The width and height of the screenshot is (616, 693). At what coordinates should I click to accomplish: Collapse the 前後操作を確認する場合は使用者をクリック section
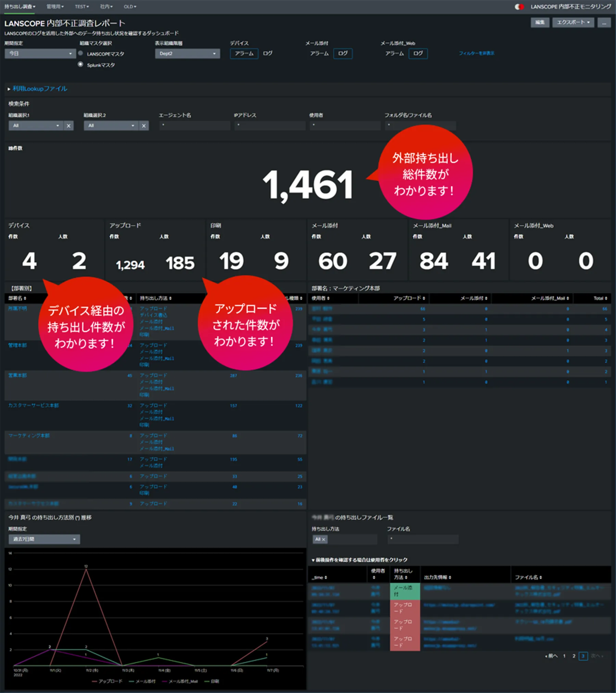(359, 560)
